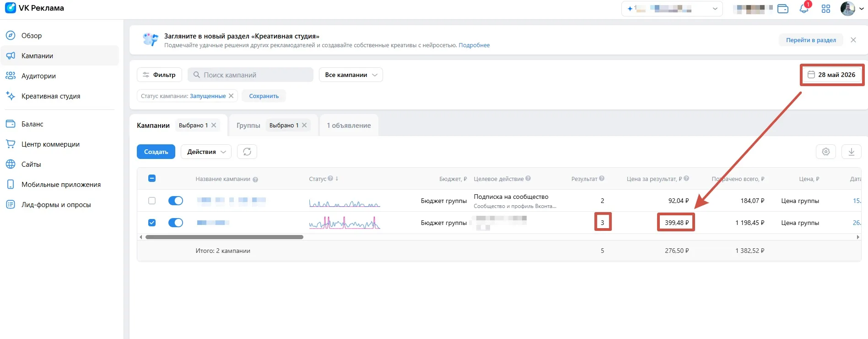Follow the Подробнее link in banner
Image resolution: width=868 pixels, height=339 pixels.
coord(474,45)
